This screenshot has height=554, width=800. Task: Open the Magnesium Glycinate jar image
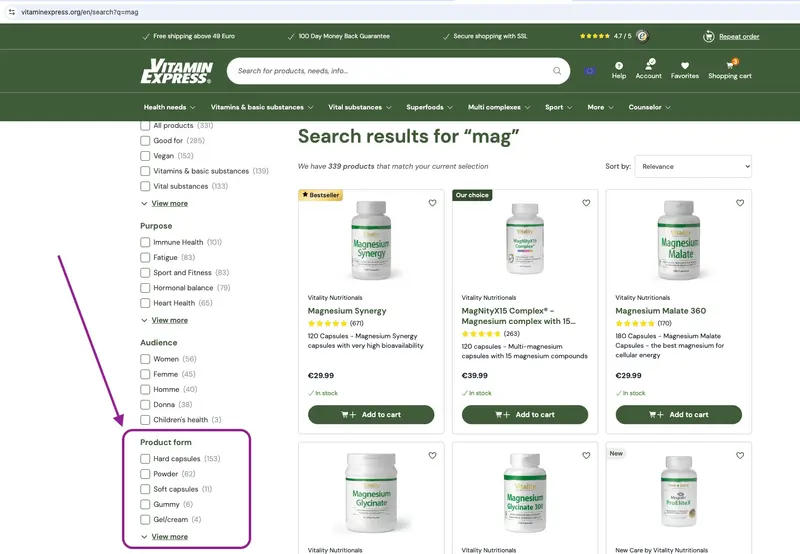(x=371, y=493)
